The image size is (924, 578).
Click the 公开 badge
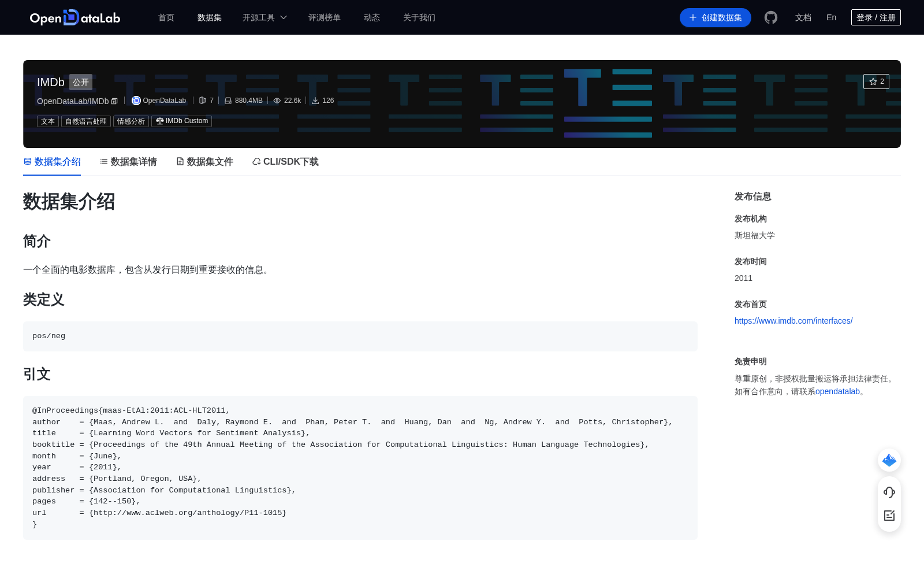[x=81, y=82]
